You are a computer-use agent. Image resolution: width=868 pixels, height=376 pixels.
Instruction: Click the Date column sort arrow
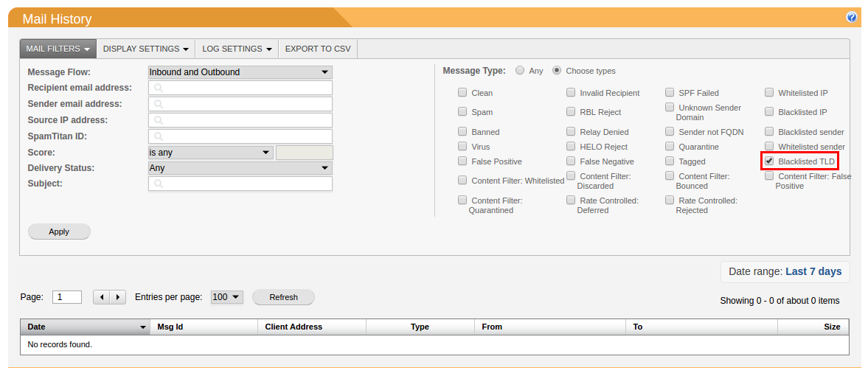tap(142, 327)
